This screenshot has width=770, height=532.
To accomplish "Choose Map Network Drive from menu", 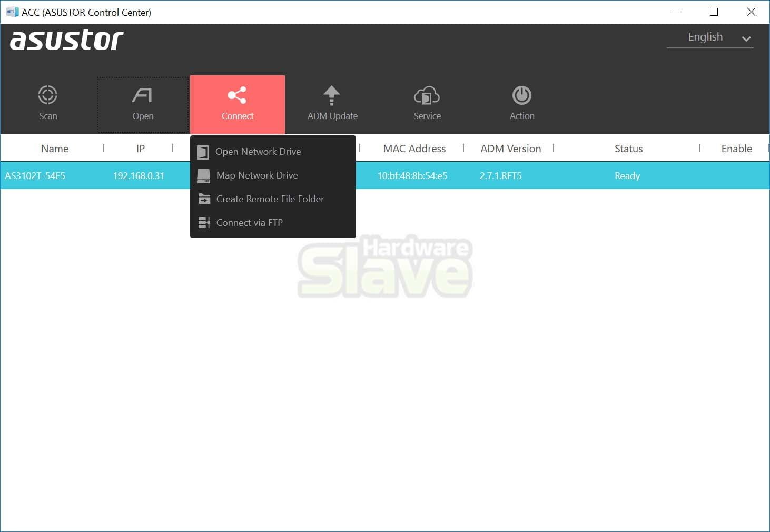I will click(273, 175).
